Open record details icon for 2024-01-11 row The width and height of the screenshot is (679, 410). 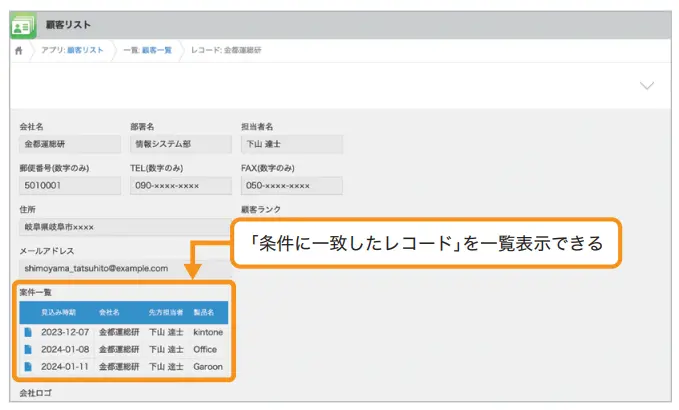point(28,367)
